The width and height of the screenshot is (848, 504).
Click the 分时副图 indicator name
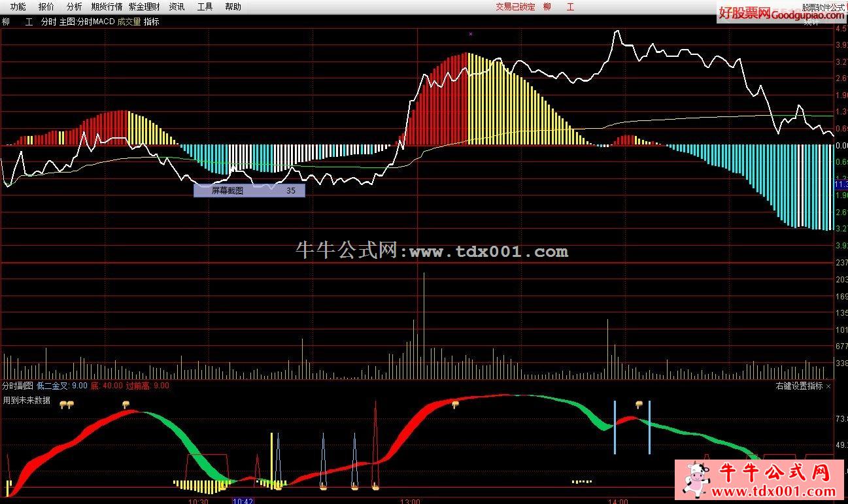(x=18, y=386)
